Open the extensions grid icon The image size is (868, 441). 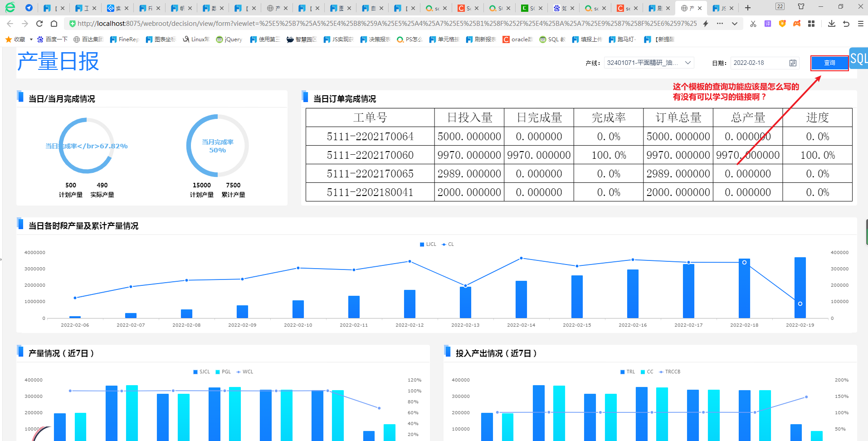[811, 24]
